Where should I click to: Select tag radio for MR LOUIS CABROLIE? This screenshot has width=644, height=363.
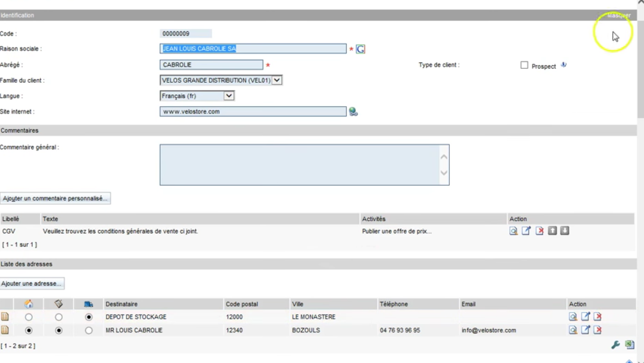tap(59, 330)
